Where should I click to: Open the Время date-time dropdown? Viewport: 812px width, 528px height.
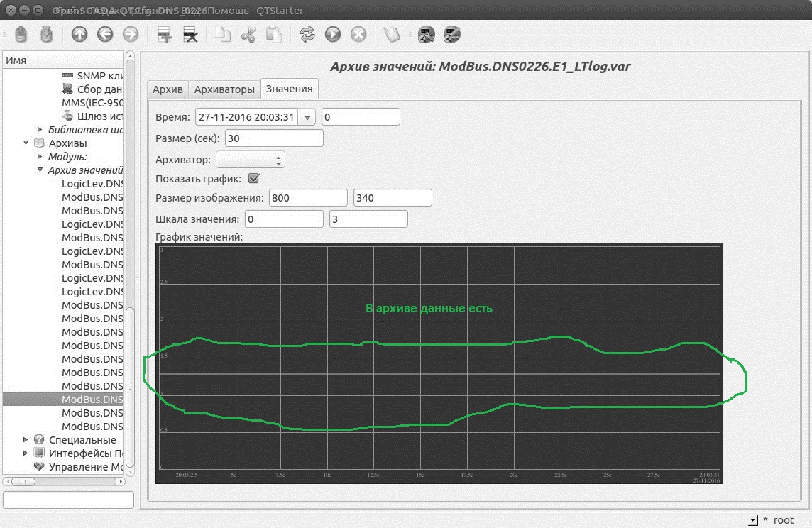[307, 117]
